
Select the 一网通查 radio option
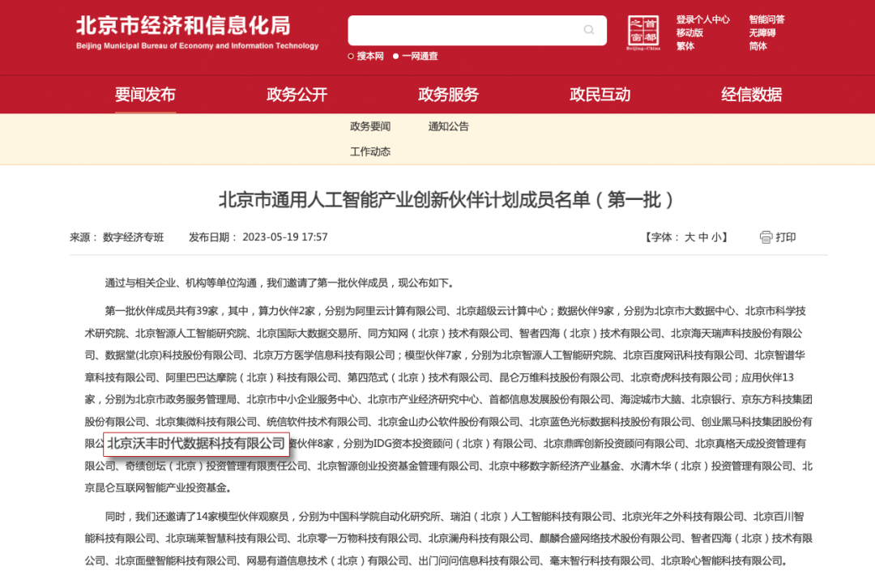pyautogui.click(x=395, y=57)
